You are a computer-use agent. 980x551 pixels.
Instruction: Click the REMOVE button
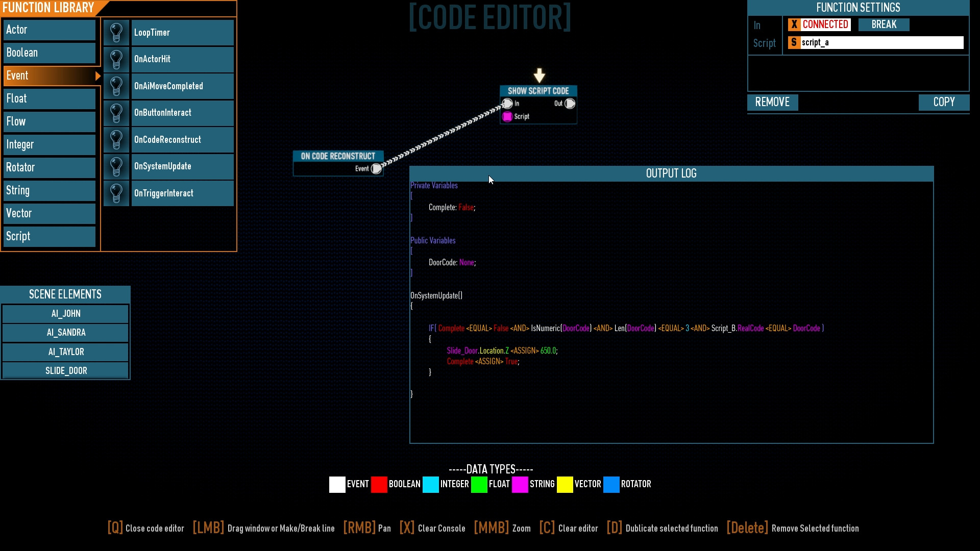(772, 102)
